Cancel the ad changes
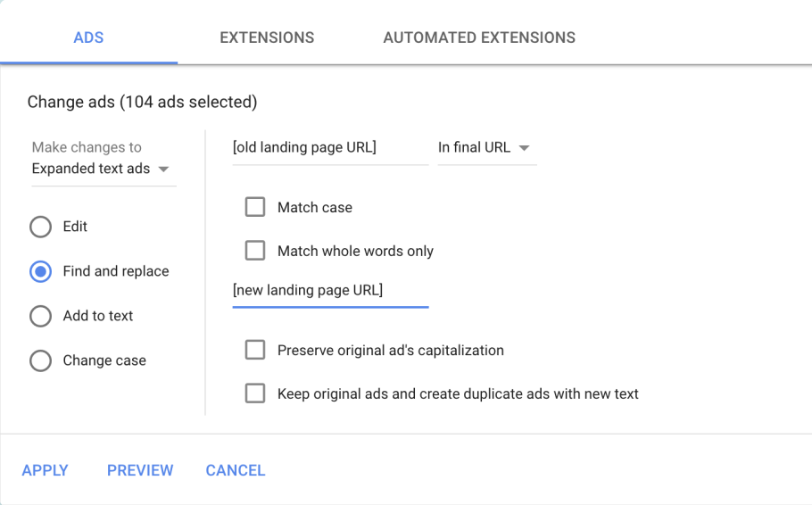Image resolution: width=812 pixels, height=505 pixels. 236,470
